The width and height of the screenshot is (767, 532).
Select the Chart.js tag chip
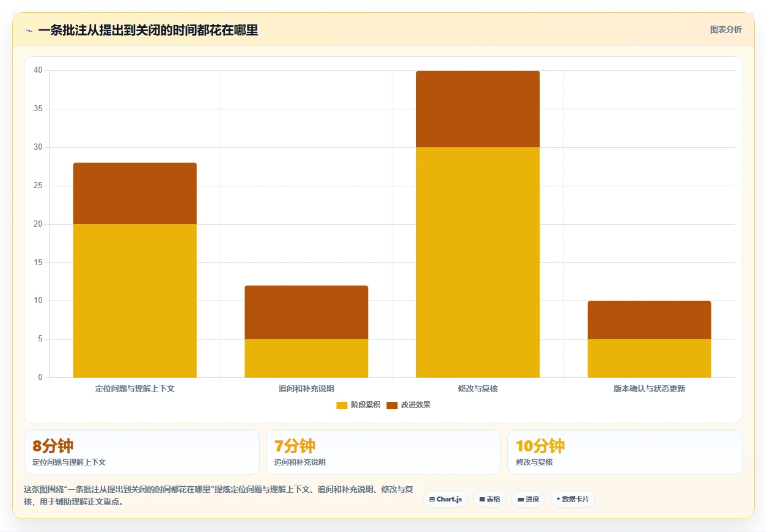coord(446,499)
